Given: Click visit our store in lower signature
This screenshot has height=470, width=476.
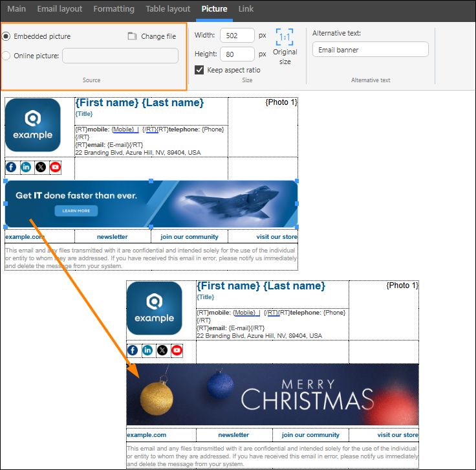Looking at the screenshot, I should click(398, 435).
